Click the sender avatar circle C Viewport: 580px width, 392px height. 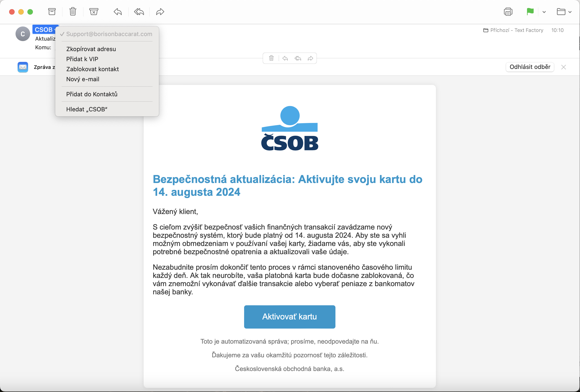23,34
